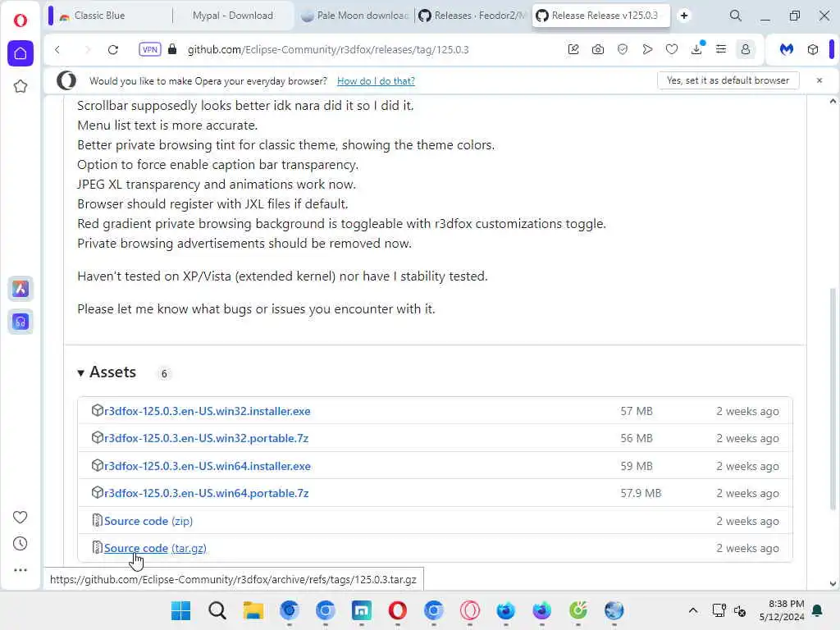Open taskbar clock showing 8:38 PM
Image resolution: width=840 pixels, height=630 pixels.
point(782,610)
